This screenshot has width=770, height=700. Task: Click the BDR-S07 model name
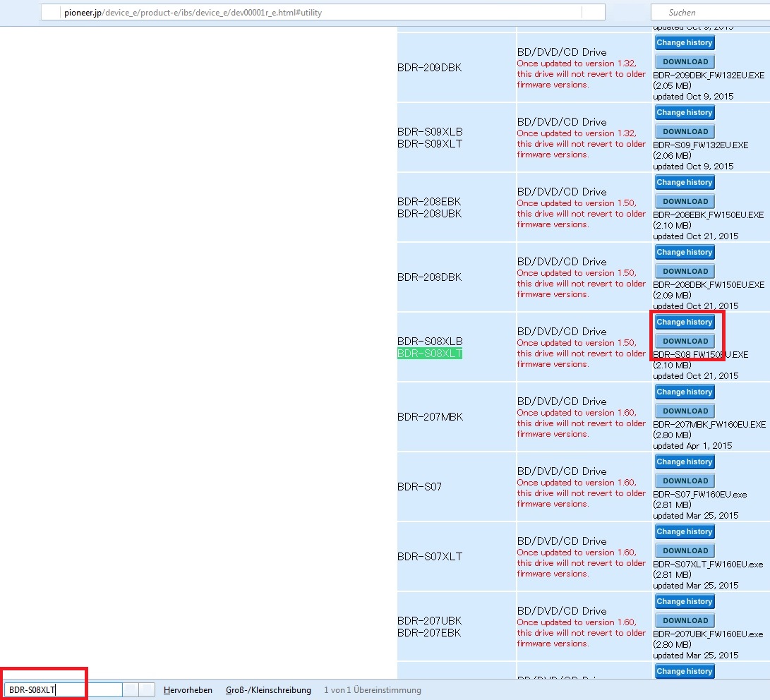click(x=419, y=486)
